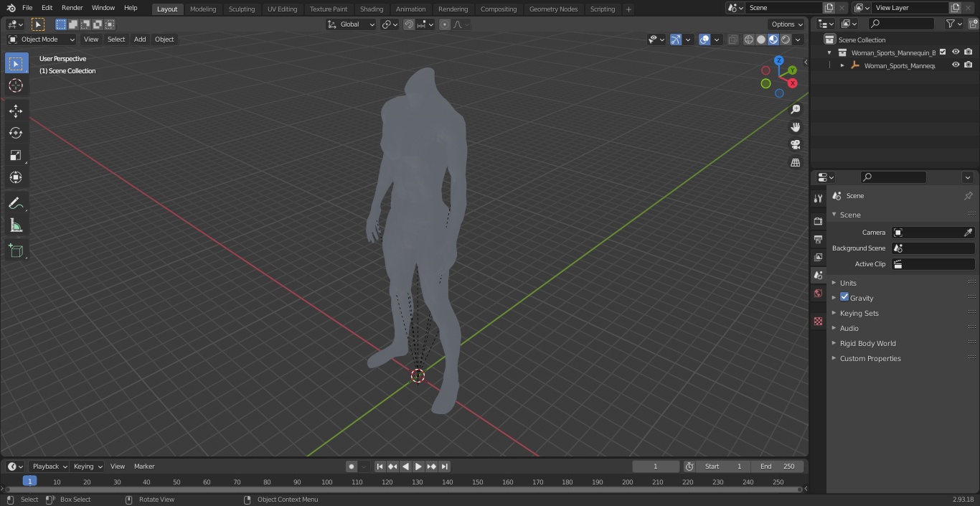Activate the Rotate tool
980x506 pixels.
click(16, 133)
